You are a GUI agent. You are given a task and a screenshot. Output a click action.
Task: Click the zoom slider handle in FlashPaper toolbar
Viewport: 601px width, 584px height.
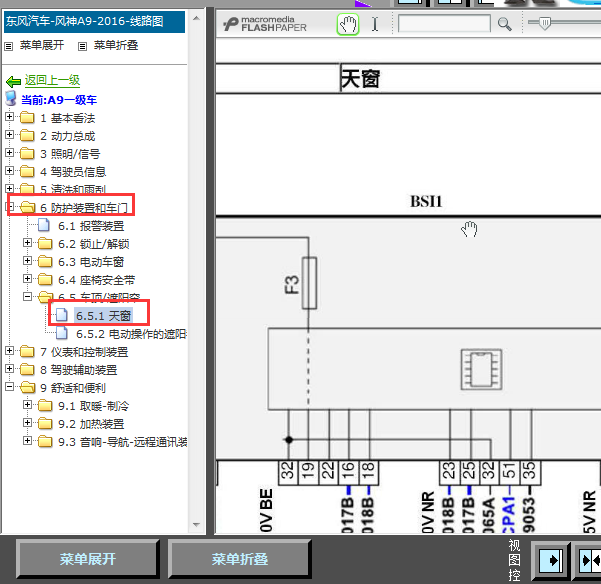(545, 23)
